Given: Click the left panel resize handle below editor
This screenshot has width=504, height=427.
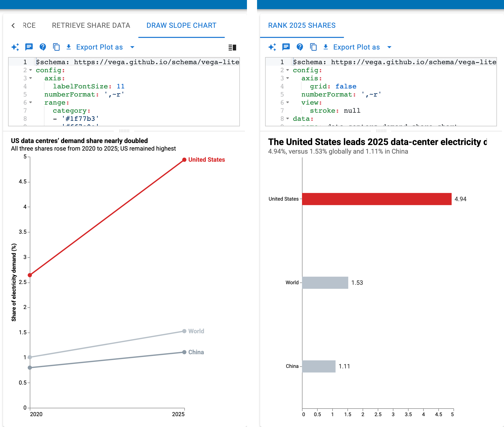Looking at the screenshot, I should (x=124, y=131).
